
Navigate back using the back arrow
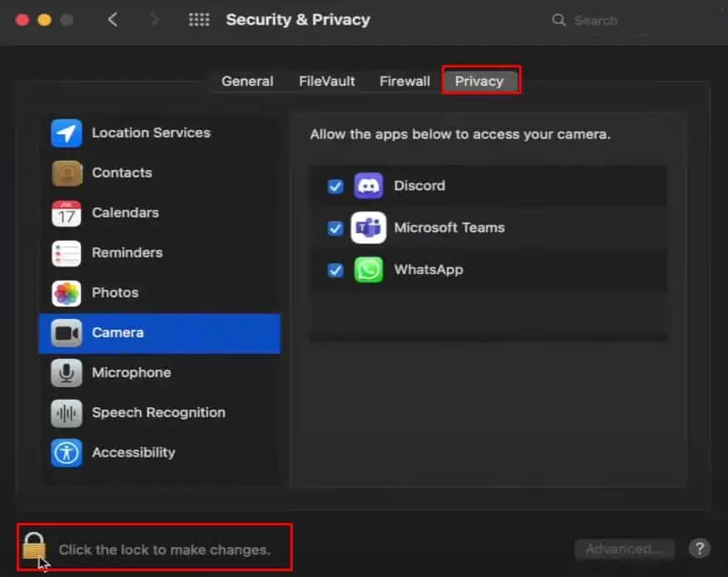point(112,19)
